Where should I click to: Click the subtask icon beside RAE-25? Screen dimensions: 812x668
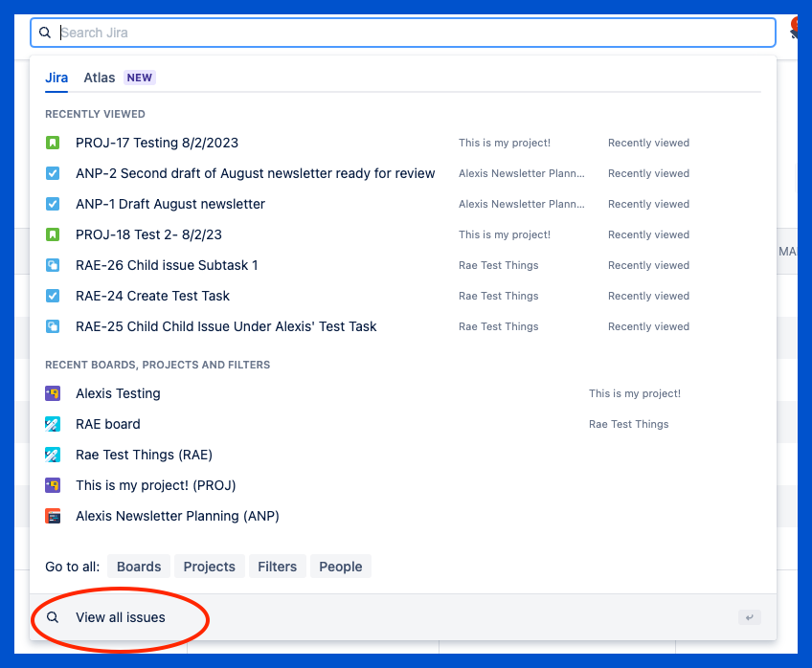point(53,326)
